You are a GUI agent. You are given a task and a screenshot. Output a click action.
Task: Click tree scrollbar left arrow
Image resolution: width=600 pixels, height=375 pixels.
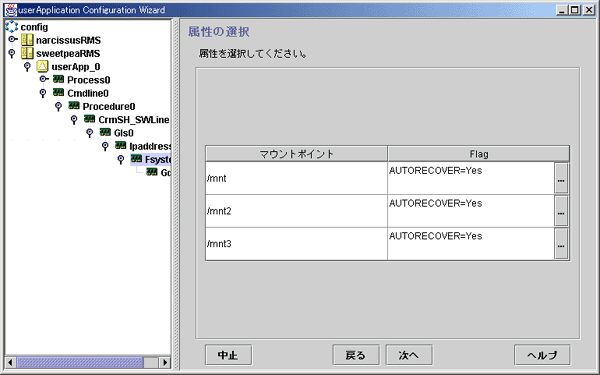pos(11,362)
